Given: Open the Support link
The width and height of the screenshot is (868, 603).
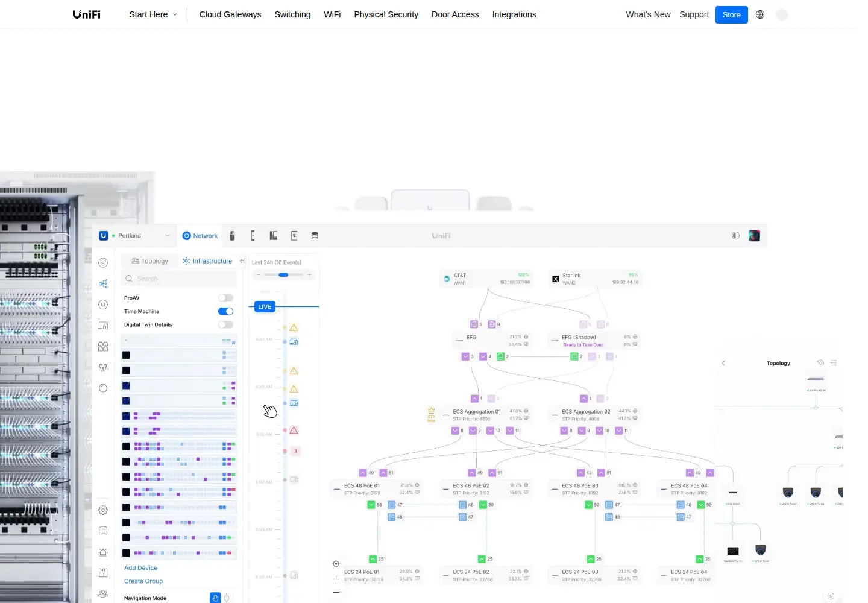Looking at the screenshot, I should 694,14.
